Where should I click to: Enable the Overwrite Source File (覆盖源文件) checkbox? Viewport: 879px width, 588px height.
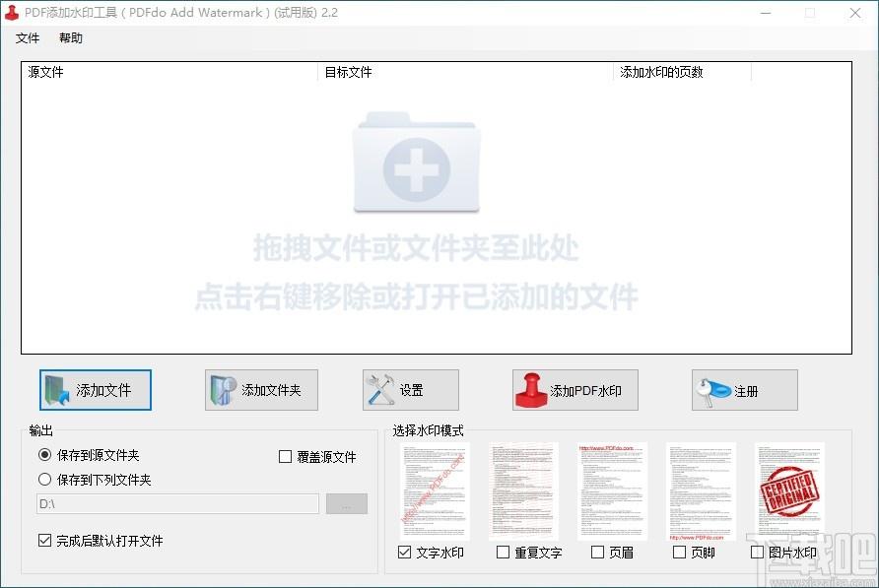point(286,457)
